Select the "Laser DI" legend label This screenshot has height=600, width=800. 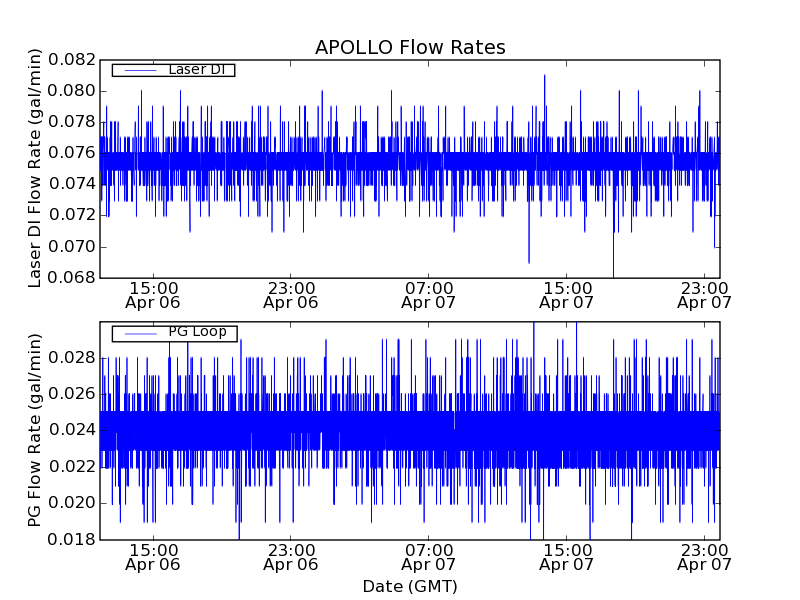[197, 69]
